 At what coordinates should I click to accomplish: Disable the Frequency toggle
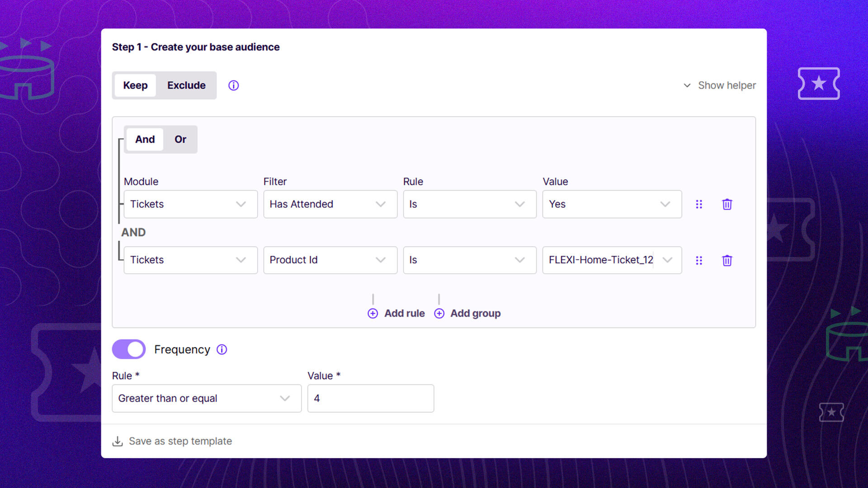click(x=128, y=349)
